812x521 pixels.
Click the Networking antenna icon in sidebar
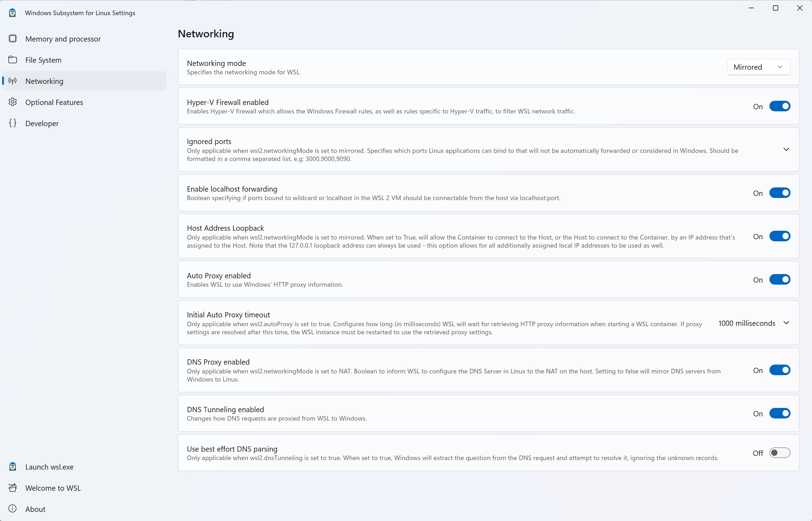(x=13, y=81)
